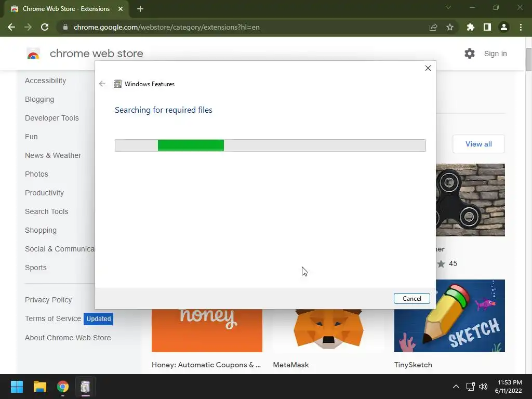Select the Shopping category
The image size is (532, 399).
pyautogui.click(x=41, y=230)
